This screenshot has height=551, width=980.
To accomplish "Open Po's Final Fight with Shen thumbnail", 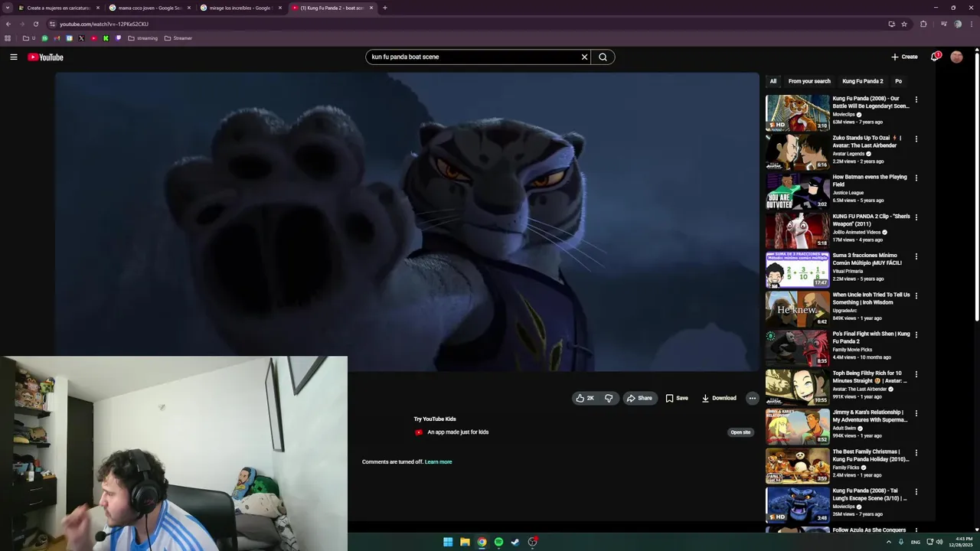I will coord(797,348).
